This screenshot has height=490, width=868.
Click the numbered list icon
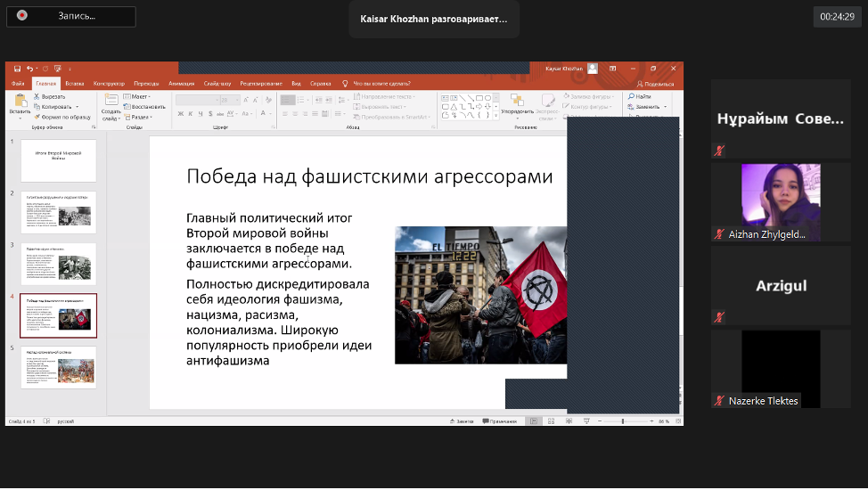click(300, 100)
